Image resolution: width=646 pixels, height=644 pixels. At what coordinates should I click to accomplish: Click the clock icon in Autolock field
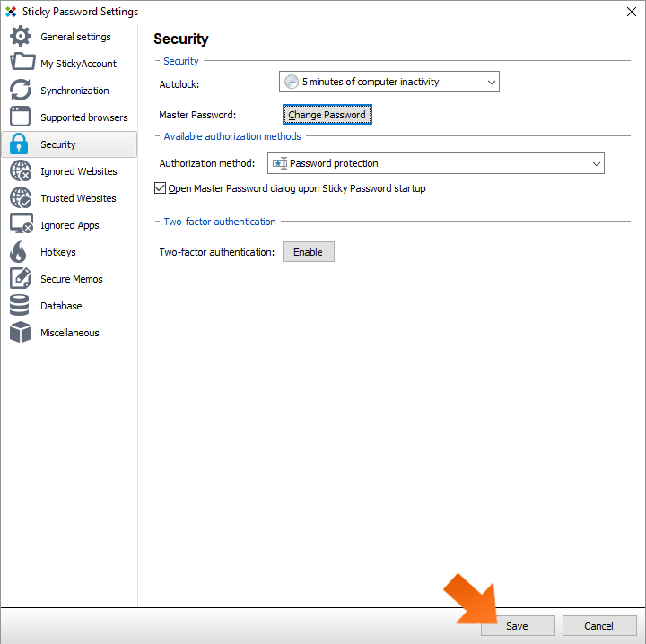(x=292, y=82)
